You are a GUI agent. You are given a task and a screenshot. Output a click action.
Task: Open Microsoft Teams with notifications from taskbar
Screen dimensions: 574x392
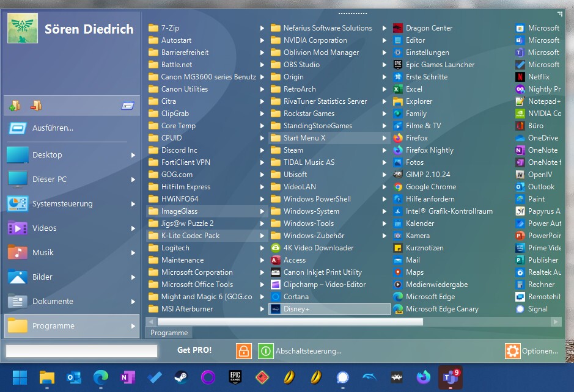(x=449, y=379)
